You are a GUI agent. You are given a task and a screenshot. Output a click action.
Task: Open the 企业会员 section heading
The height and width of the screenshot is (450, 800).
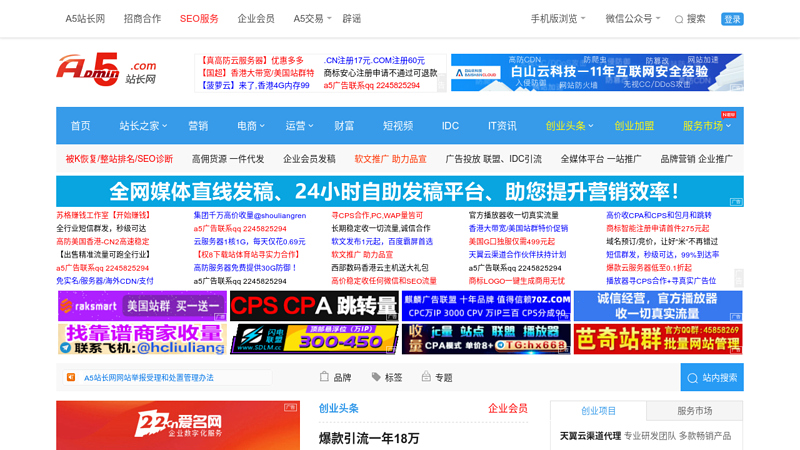508,408
